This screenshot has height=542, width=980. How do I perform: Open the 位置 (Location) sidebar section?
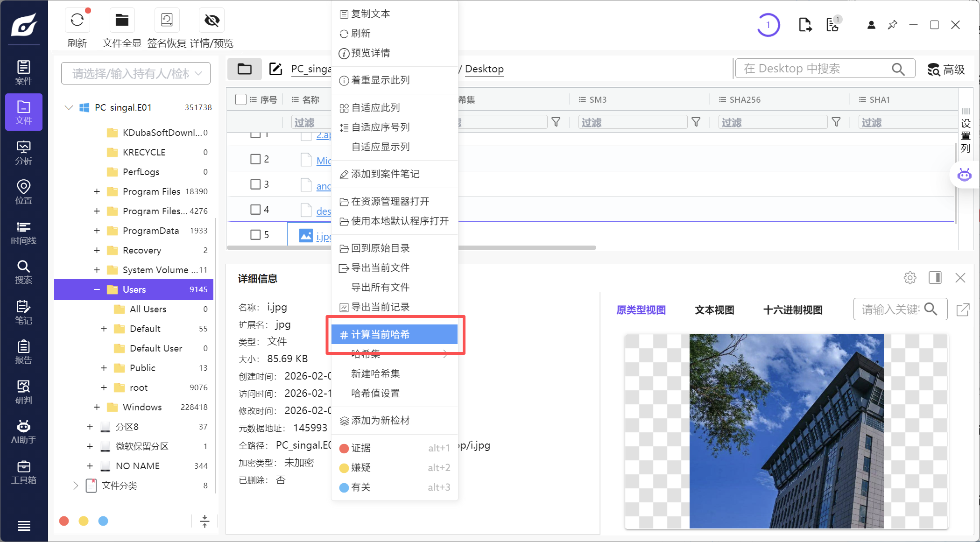click(x=23, y=192)
